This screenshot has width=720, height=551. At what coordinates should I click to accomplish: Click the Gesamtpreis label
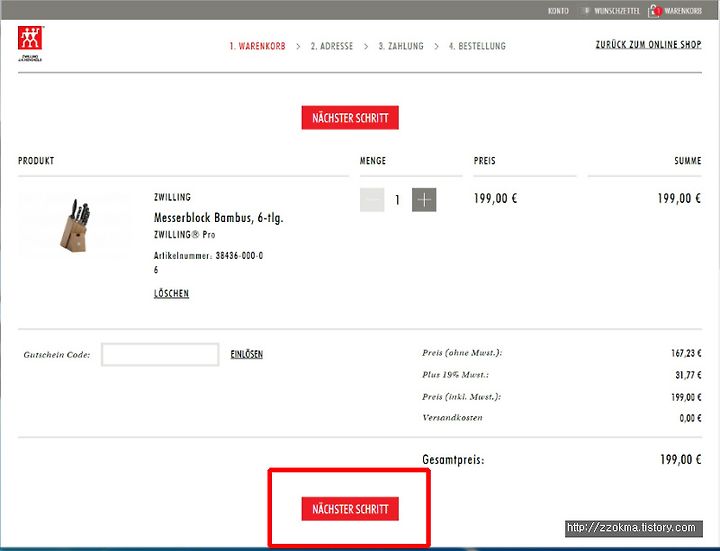click(x=453, y=460)
